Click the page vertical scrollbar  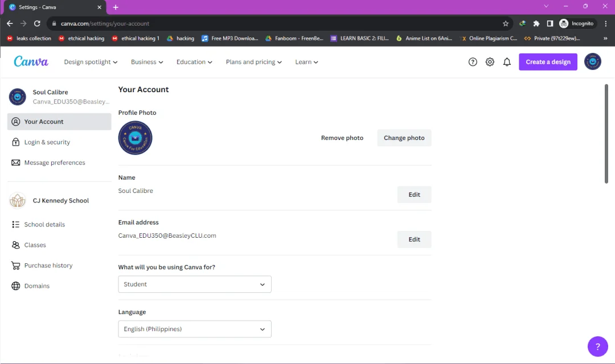pos(606,134)
